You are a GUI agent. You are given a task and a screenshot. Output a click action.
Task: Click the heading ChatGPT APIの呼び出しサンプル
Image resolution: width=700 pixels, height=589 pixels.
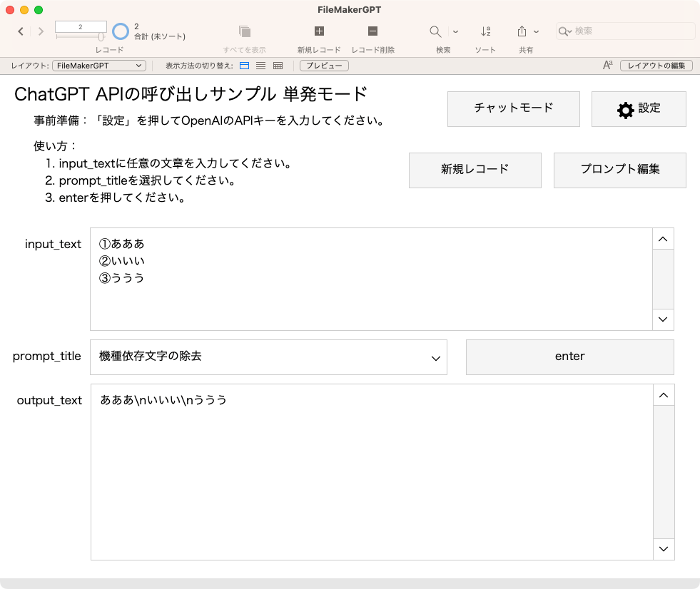pyautogui.click(x=145, y=94)
